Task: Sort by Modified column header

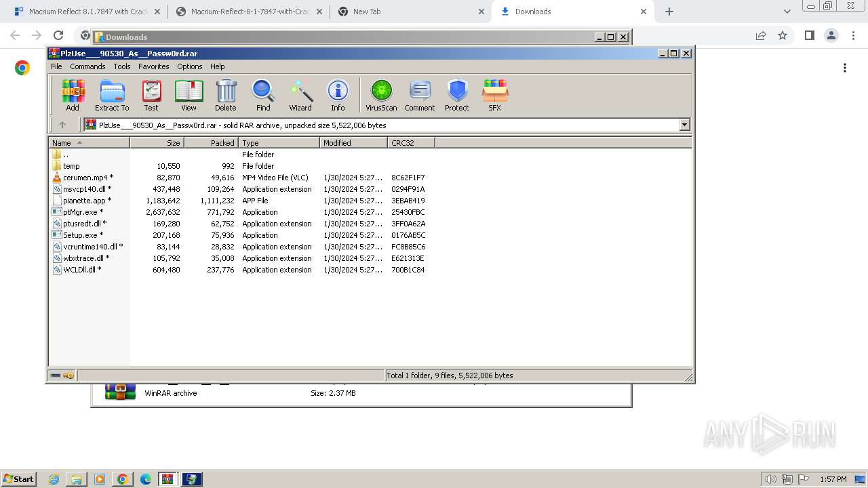Action: 353,143
